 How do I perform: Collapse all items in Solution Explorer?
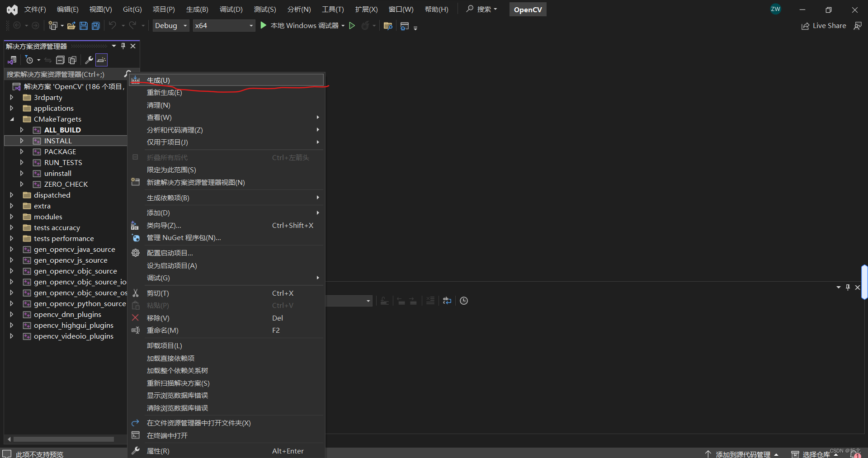coord(60,60)
